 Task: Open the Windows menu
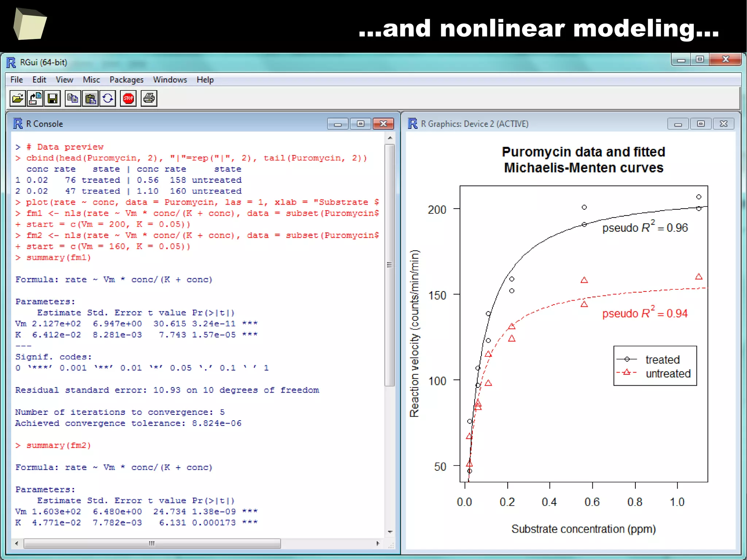(x=170, y=80)
